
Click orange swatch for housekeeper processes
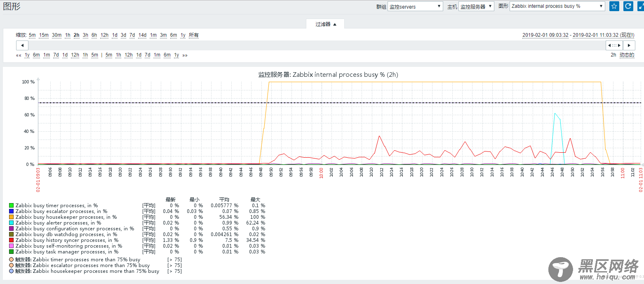pos(11,217)
